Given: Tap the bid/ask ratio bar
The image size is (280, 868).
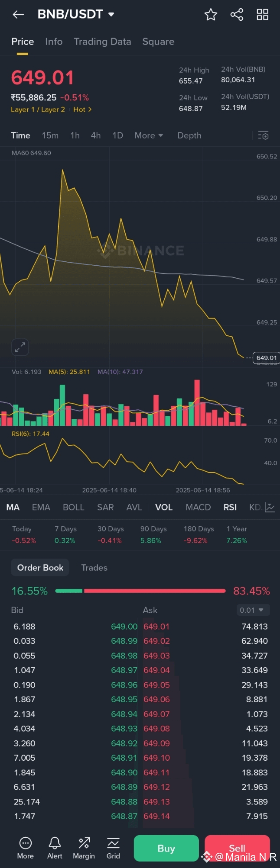Looking at the screenshot, I should (x=140, y=591).
